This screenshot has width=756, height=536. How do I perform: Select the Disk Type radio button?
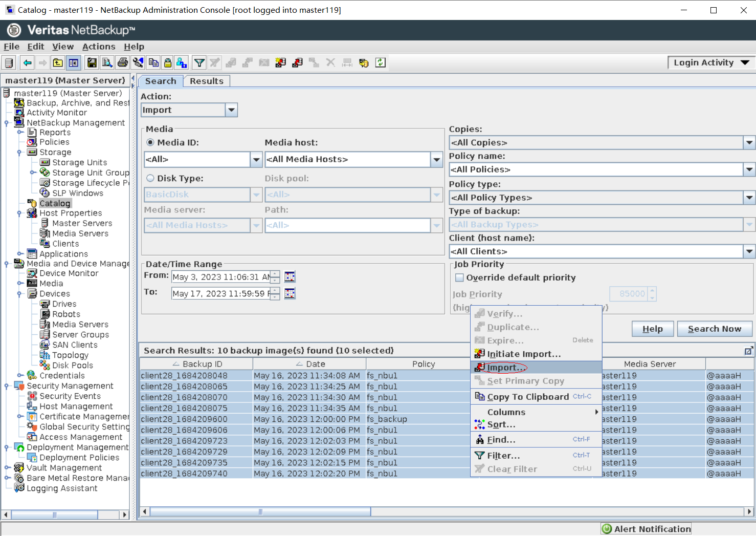(x=150, y=179)
